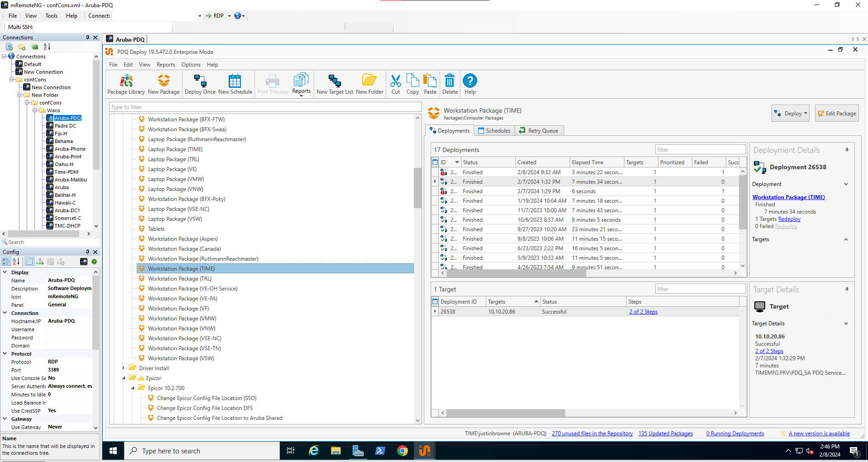This screenshot has width=868, height=462.
Task: Collapse the Deployment section in Deployment Details
Action: point(846,184)
